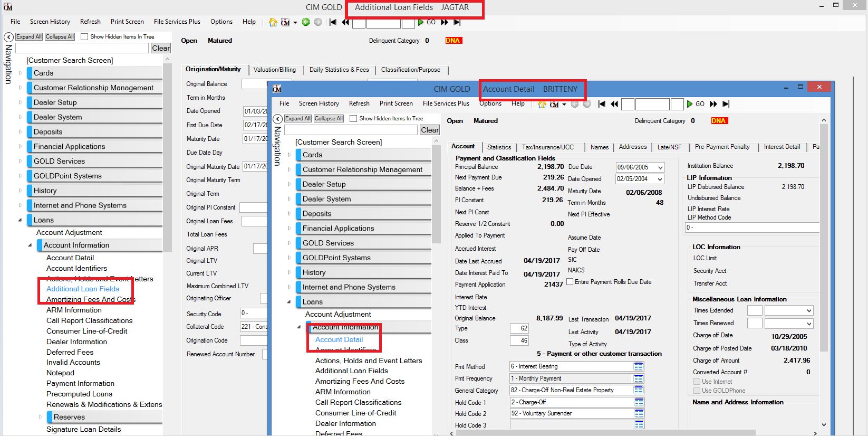Screen dimensions: 868x436
Task: Click Collapse All in Account Detail window
Action: [x=329, y=119]
